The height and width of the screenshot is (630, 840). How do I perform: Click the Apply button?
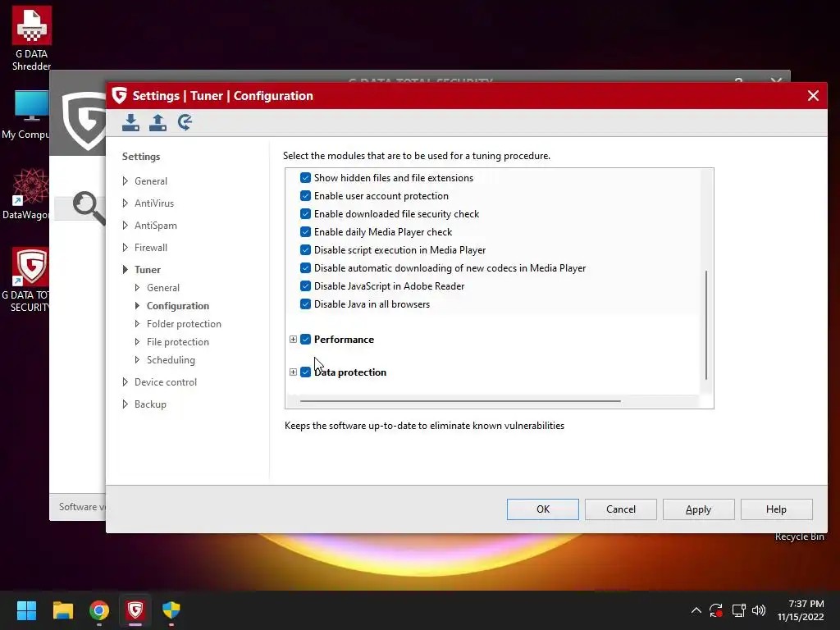point(698,509)
